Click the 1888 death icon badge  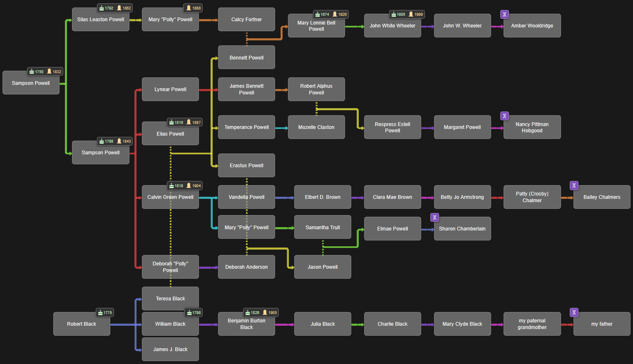189,8
